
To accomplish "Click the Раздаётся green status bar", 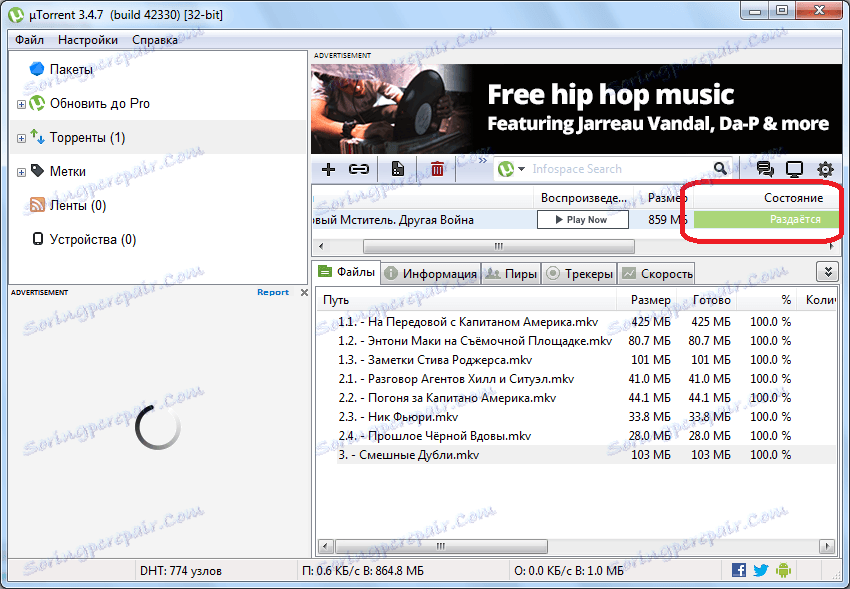I will [x=766, y=219].
